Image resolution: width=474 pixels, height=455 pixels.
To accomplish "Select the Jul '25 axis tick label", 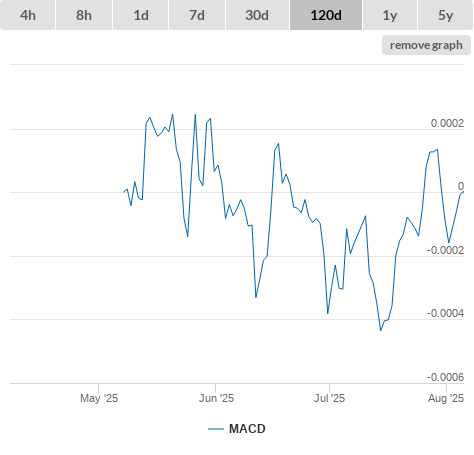I will pyautogui.click(x=329, y=398).
